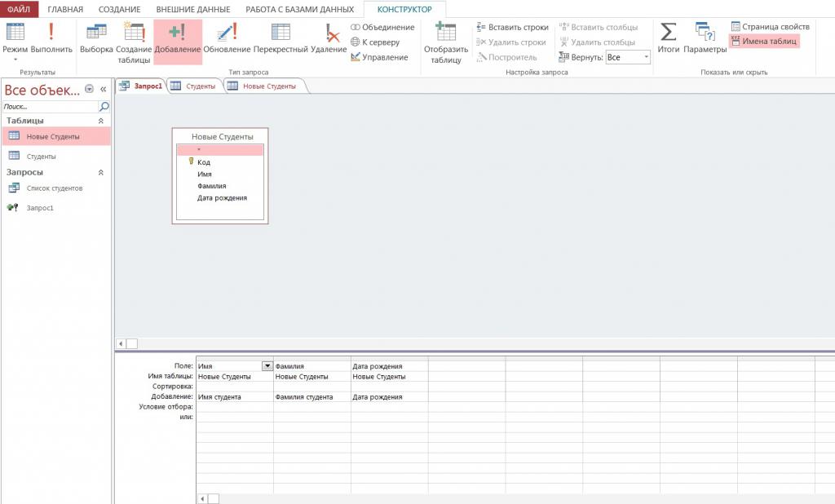The width and height of the screenshot is (835, 504).
Task: Select Дата рождения in the table field list
Action: point(220,197)
